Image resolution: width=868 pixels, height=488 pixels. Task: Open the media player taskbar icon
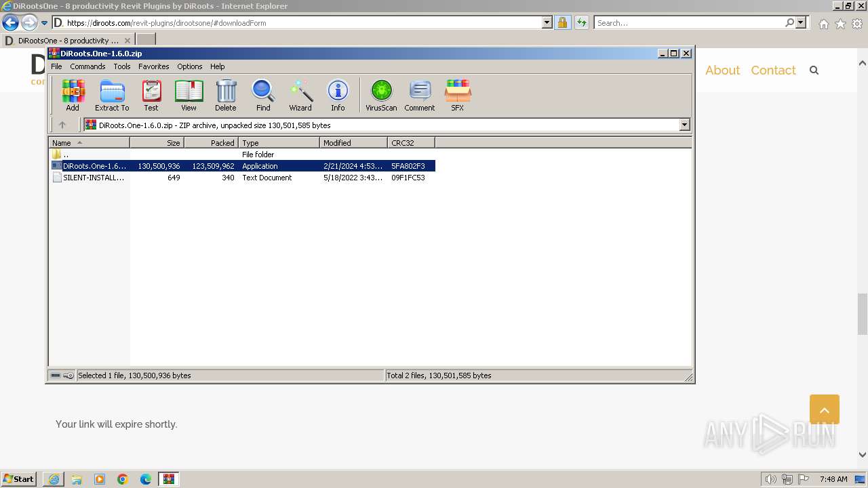pos(100,479)
